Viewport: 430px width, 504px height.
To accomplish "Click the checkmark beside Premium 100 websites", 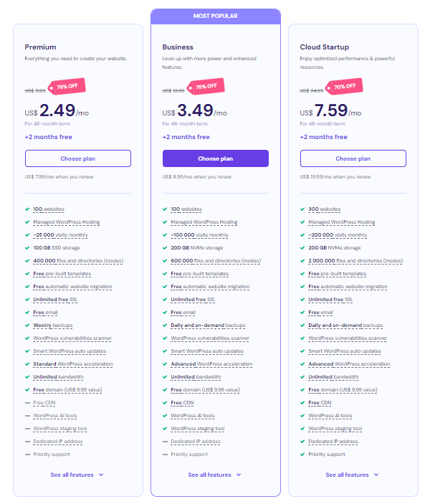I will click(x=27, y=209).
